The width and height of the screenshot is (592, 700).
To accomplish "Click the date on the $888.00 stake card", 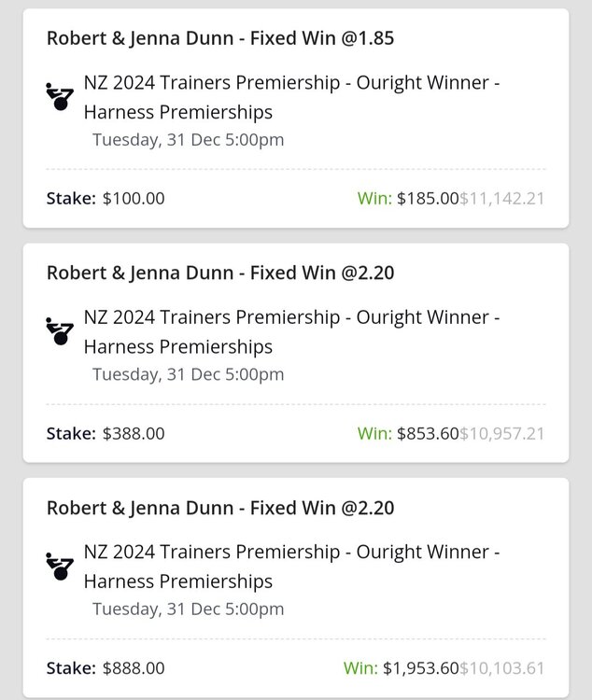I will 188,609.
